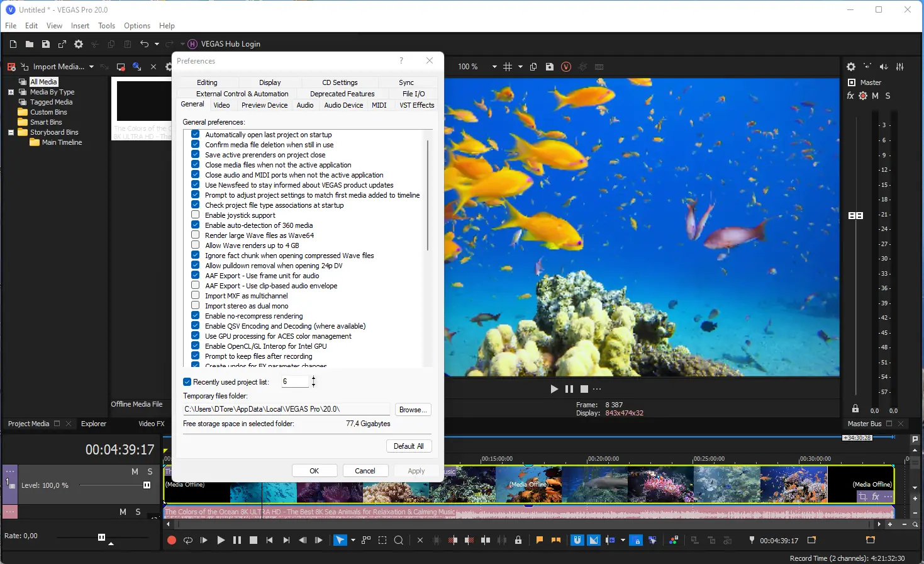Image resolution: width=924 pixels, height=564 pixels.
Task: Open the Tools menu
Action: [x=106, y=26]
